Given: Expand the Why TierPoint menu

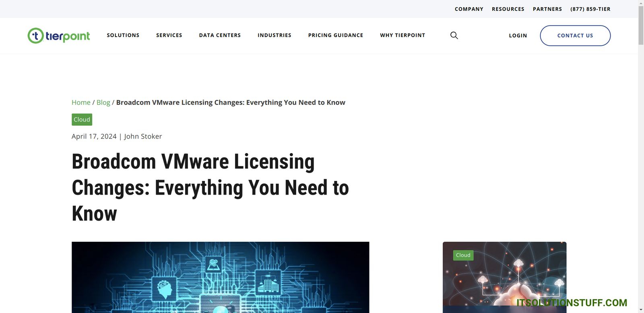Looking at the screenshot, I should point(402,35).
